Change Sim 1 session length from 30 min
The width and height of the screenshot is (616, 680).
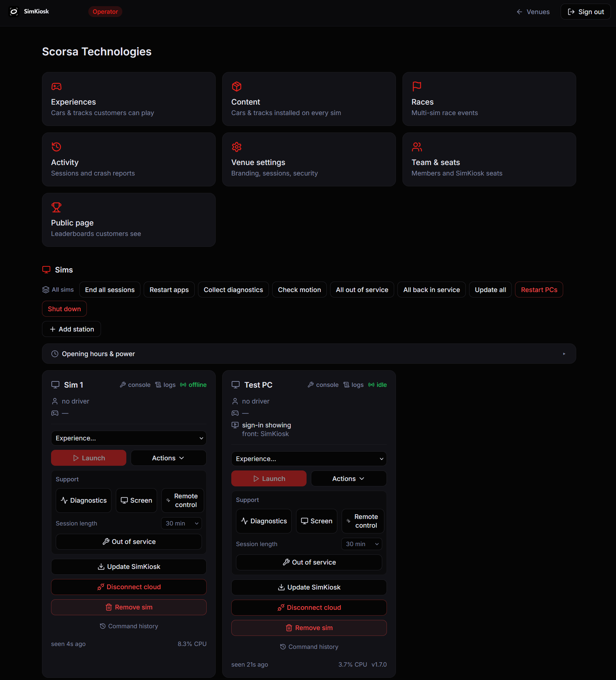click(x=181, y=523)
